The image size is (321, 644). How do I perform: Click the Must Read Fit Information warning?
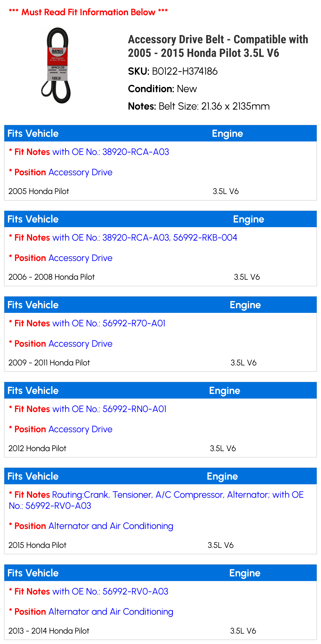click(x=88, y=12)
